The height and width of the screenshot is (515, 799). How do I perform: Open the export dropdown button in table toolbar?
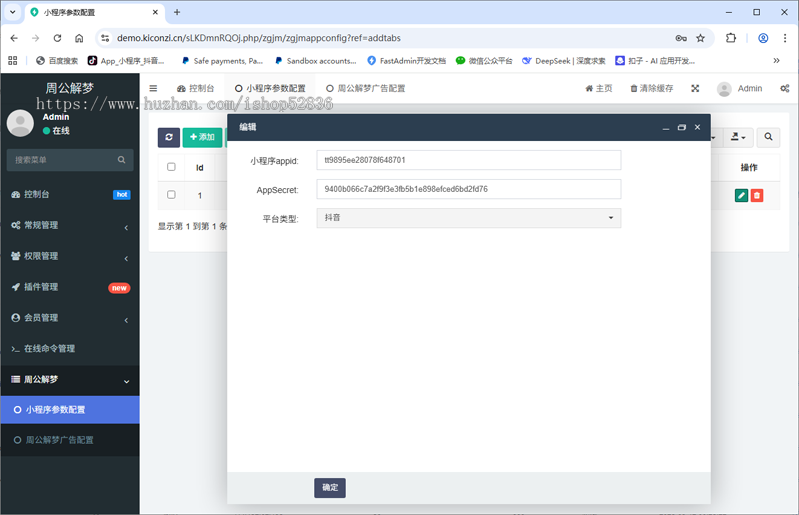pos(738,137)
